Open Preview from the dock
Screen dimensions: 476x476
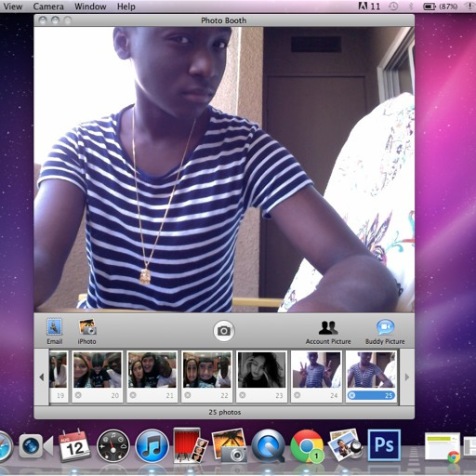(x=346, y=445)
